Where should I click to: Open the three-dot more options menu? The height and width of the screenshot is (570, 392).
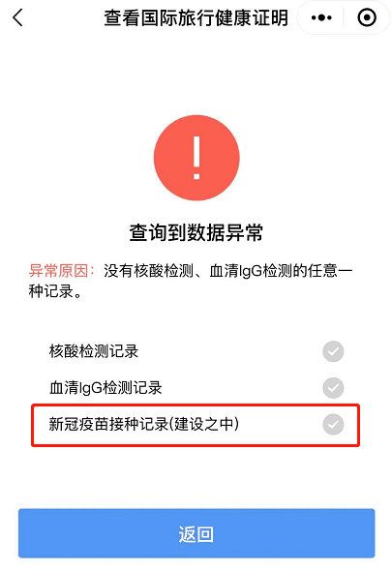pos(321,17)
